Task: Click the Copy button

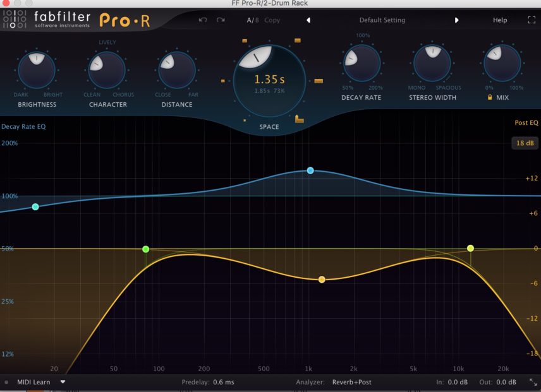Action: tap(272, 20)
